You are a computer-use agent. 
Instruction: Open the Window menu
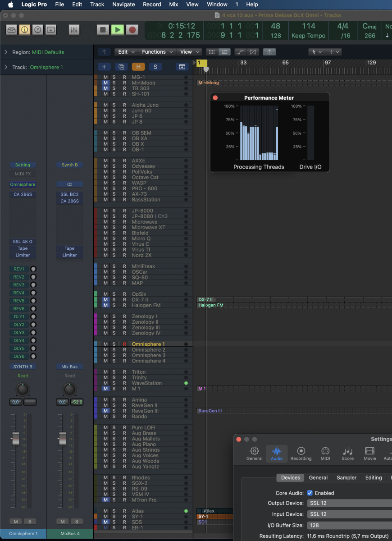click(217, 5)
